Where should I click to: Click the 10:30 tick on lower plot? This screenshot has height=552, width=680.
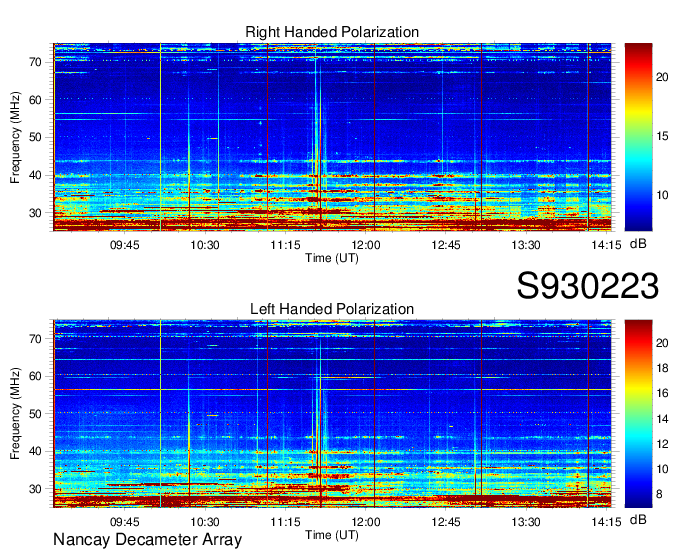[205, 522]
